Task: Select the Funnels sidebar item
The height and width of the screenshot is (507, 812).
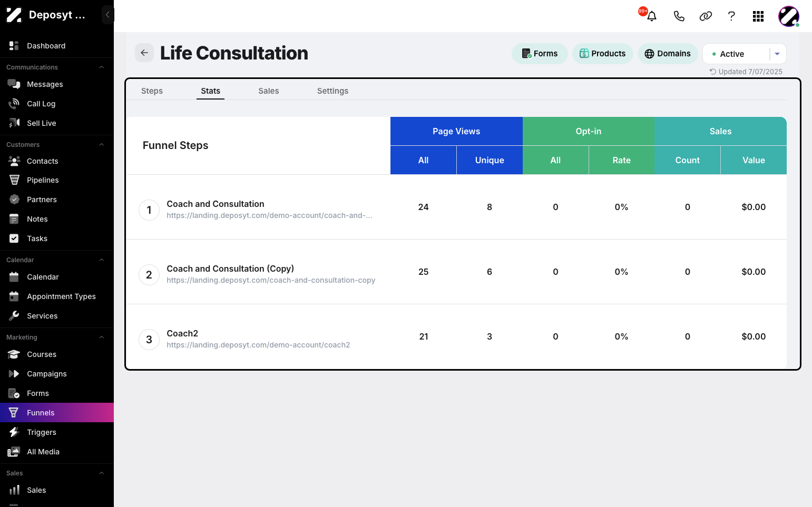Action: pos(57,413)
